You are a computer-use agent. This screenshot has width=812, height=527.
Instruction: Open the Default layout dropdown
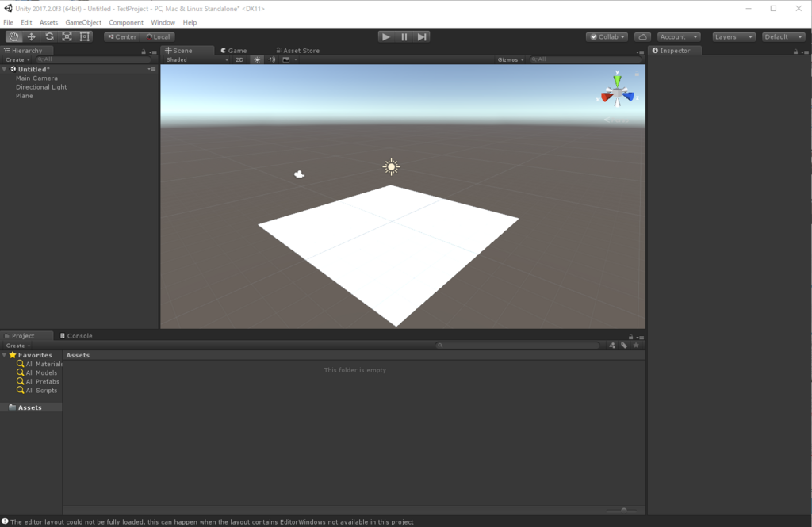click(x=783, y=36)
